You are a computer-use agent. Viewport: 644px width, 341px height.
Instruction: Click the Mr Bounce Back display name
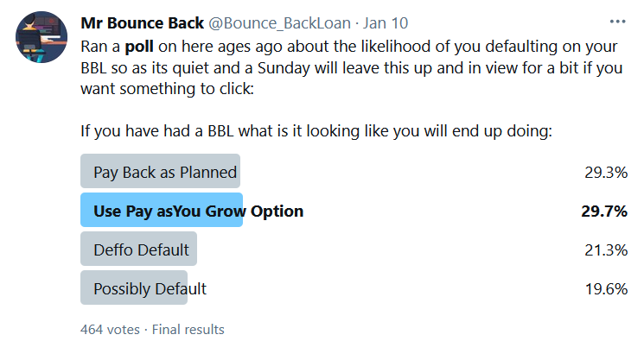point(142,23)
